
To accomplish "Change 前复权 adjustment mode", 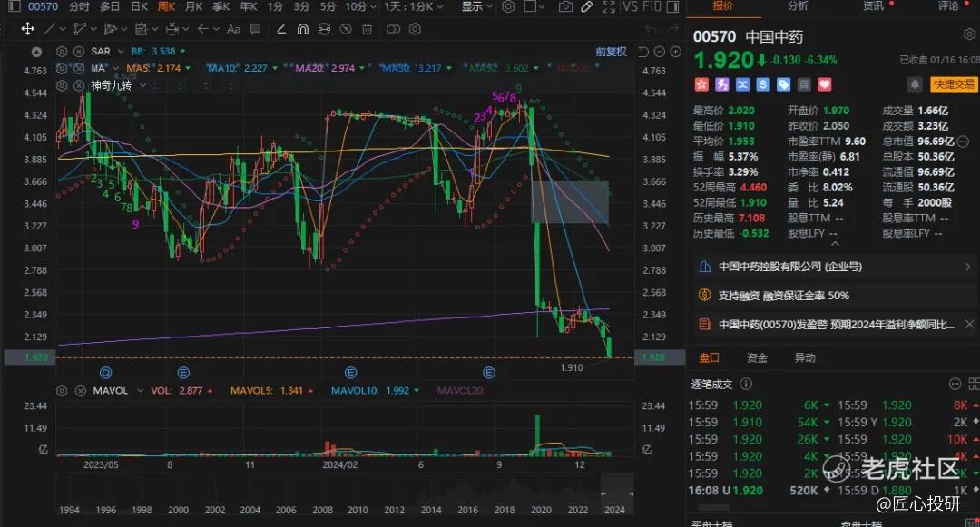I will point(611,52).
